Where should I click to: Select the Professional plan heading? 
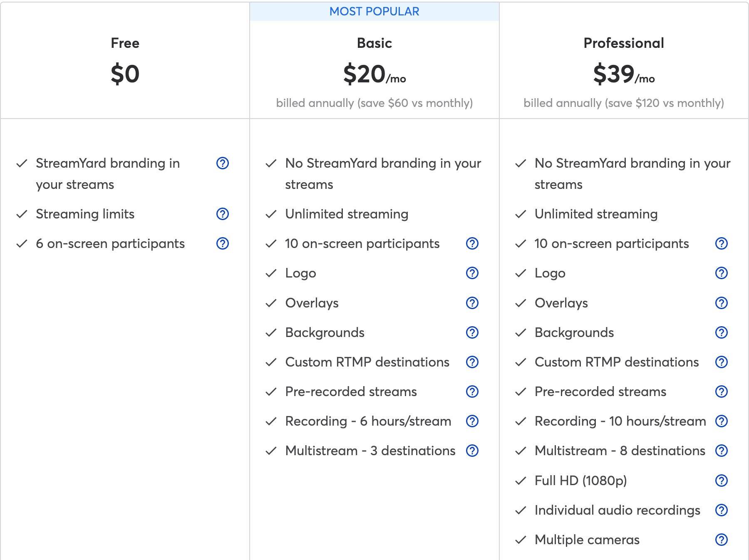point(623,43)
